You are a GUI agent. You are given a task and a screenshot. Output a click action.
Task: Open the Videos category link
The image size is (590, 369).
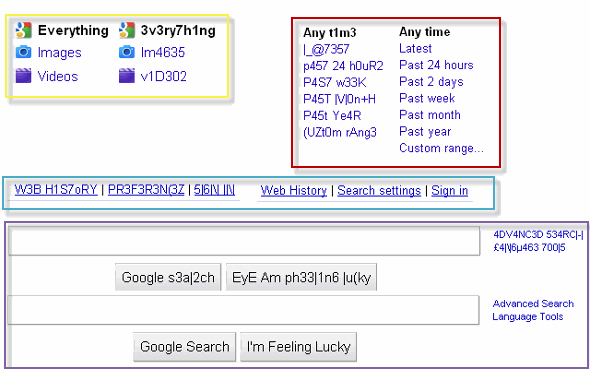coord(58,76)
